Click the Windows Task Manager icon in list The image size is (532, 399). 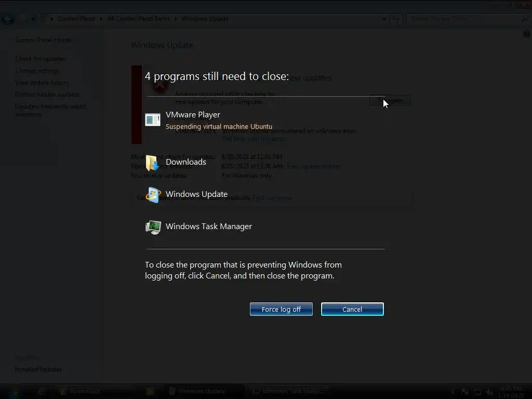(153, 227)
